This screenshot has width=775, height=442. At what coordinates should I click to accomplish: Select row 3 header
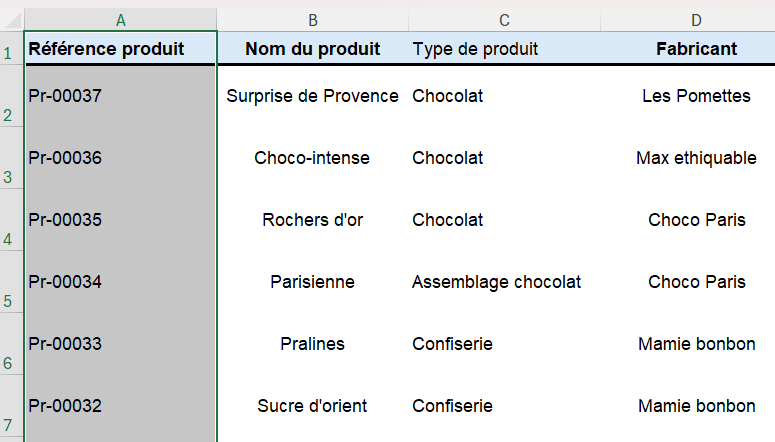(11, 160)
